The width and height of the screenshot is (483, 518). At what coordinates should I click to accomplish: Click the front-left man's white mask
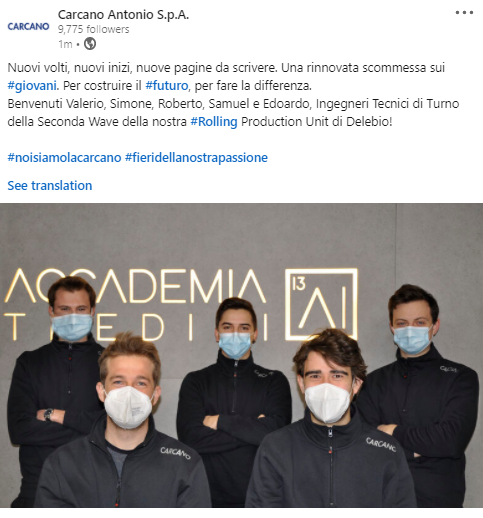point(128,407)
